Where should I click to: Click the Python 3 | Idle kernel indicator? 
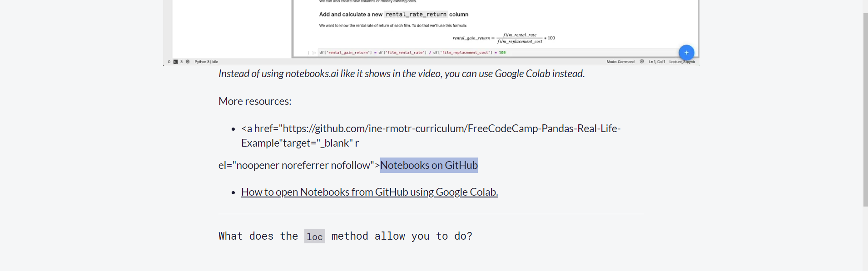point(205,61)
